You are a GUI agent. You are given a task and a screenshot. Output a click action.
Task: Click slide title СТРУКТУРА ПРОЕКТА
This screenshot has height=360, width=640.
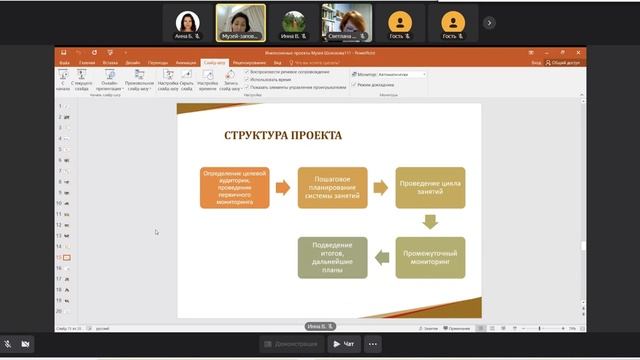click(x=283, y=136)
